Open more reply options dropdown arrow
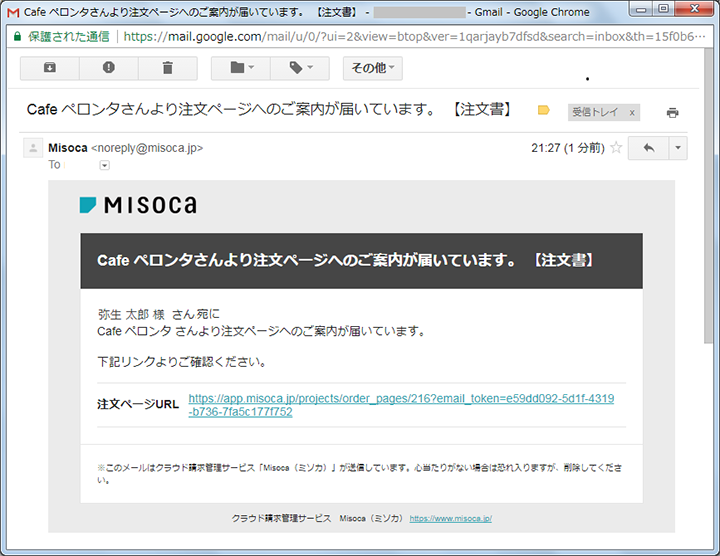The image size is (720, 556). (678, 148)
